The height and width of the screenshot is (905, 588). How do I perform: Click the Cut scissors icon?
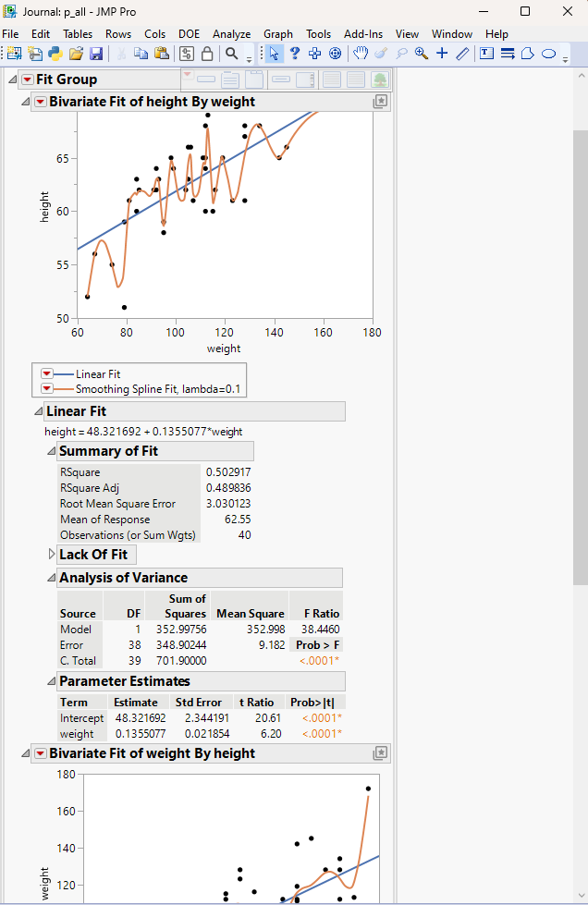121,54
